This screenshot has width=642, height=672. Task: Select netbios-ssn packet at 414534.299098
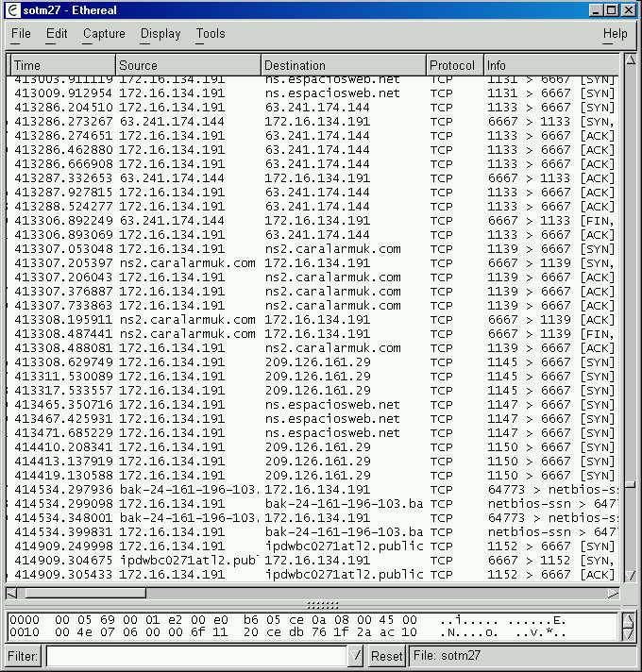click(313, 503)
